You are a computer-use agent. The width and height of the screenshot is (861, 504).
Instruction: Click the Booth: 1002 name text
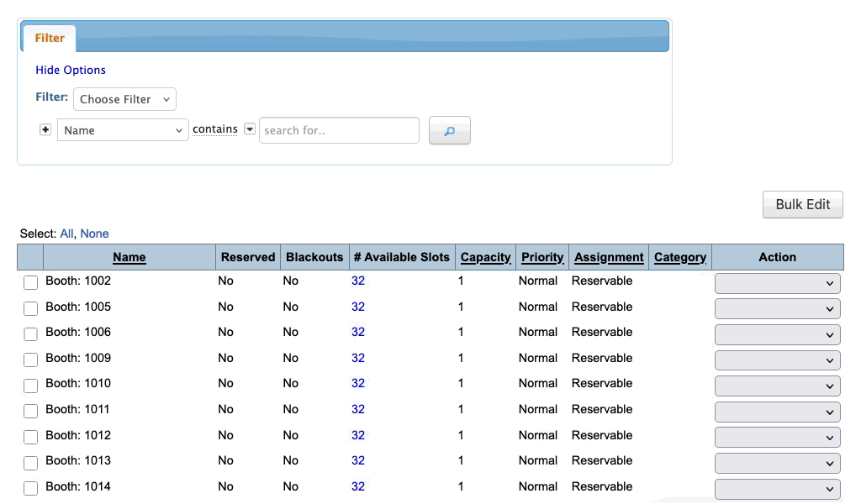point(78,281)
